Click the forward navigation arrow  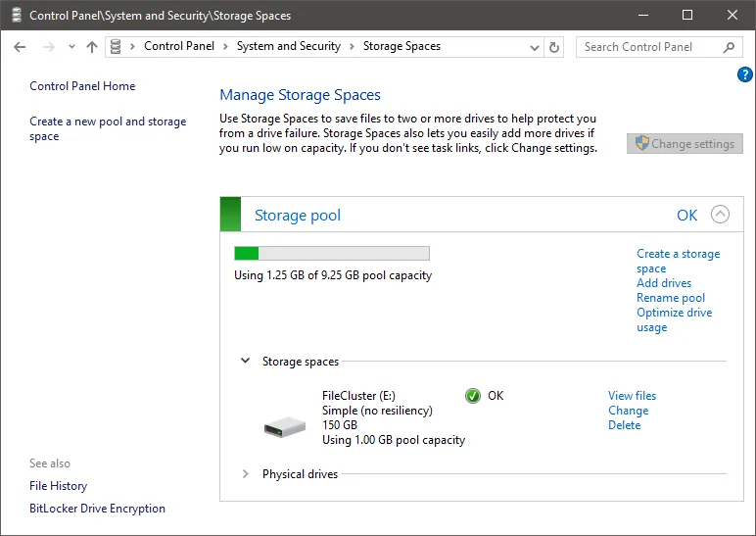49,47
